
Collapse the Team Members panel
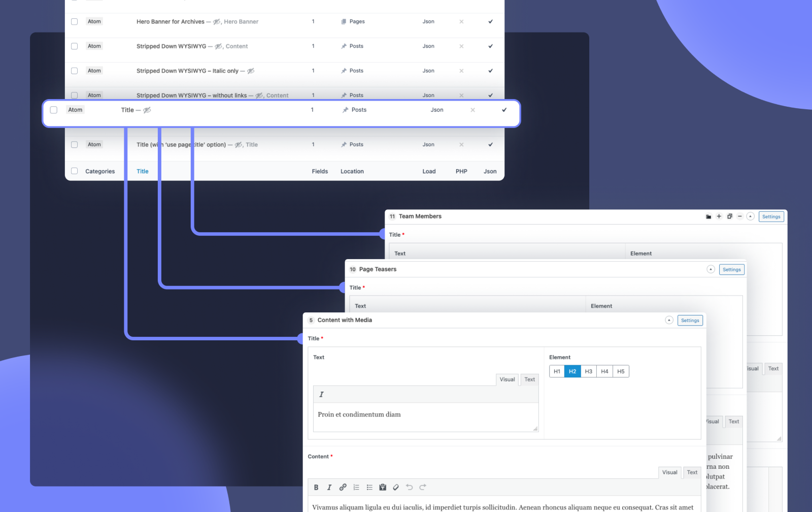750,216
